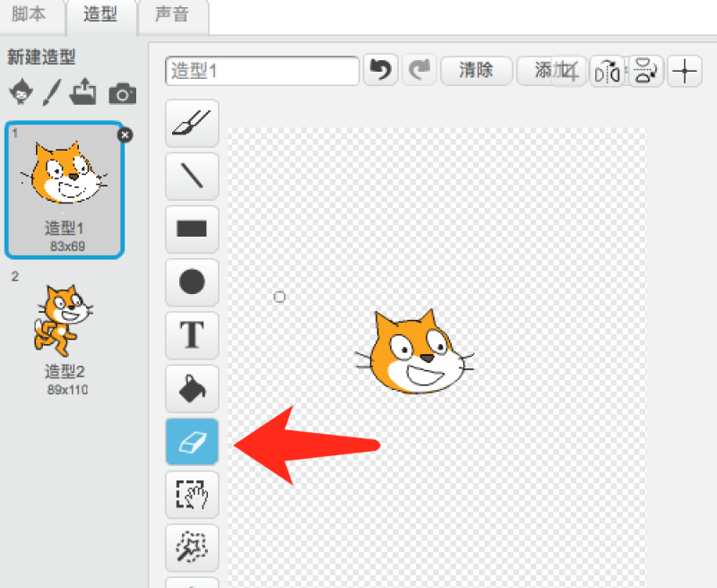Select the Line tool
Viewport: 717px width, 588px height.
[192, 176]
